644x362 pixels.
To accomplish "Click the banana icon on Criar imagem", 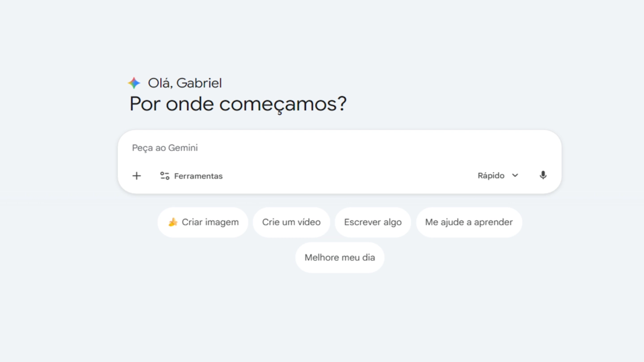I will click(173, 222).
